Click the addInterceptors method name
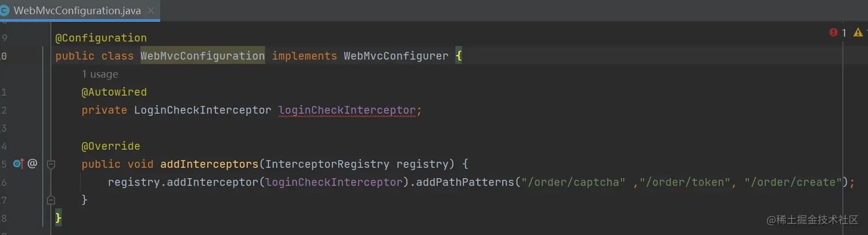This screenshot has width=868, height=235. [210, 164]
